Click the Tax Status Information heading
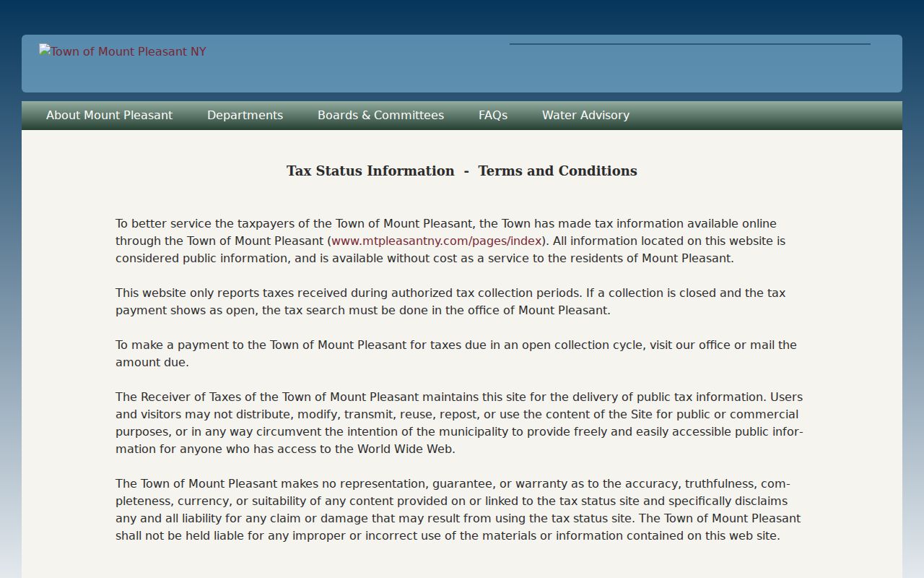This screenshot has height=578, width=924. [x=462, y=171]
